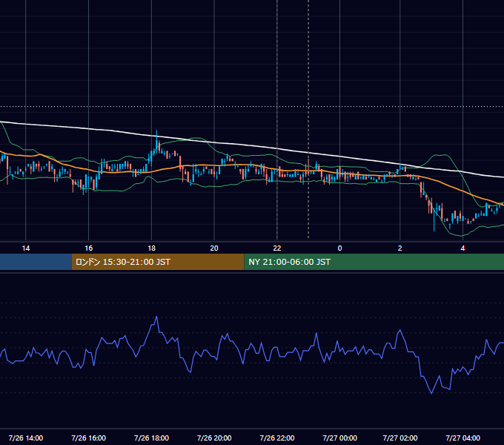
Task: Click the 7/27 02:00 time label
Action: pos(400,438)
